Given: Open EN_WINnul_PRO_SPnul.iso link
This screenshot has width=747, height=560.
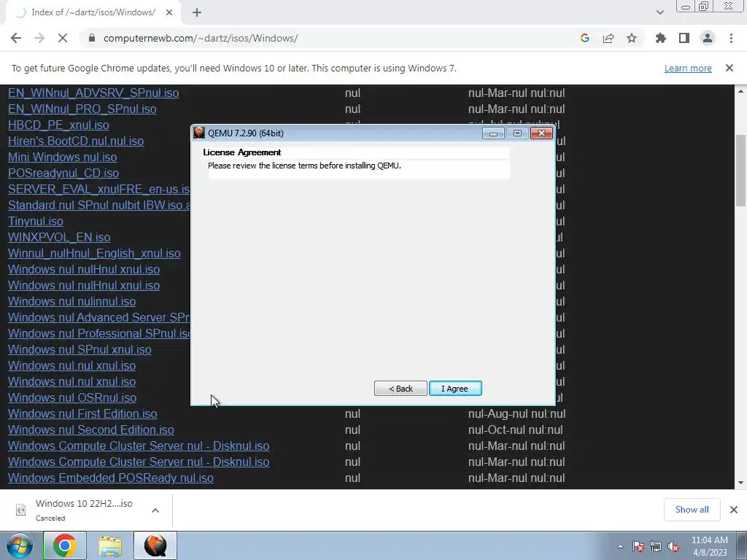Looking at the screenshot, I should click(82, 109).
